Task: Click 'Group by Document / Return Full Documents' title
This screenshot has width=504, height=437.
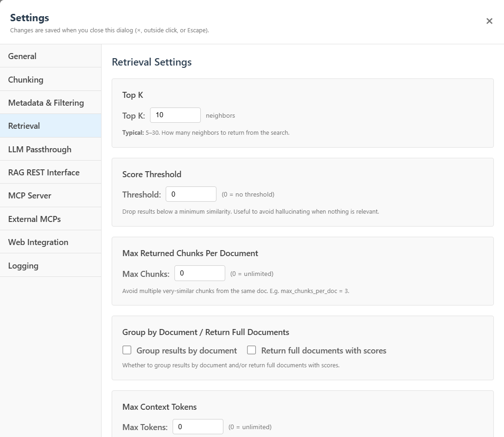Action: [x=206, y=332]
